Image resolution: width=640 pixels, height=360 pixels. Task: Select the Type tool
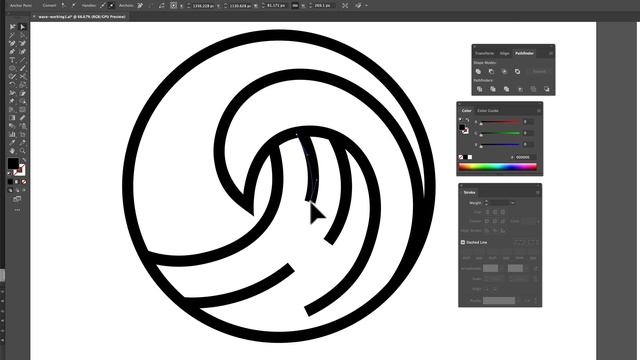click(x=12, y=60)
